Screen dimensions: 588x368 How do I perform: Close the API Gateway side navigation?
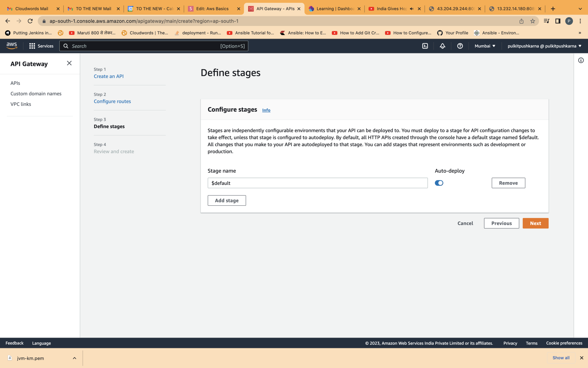69,63
